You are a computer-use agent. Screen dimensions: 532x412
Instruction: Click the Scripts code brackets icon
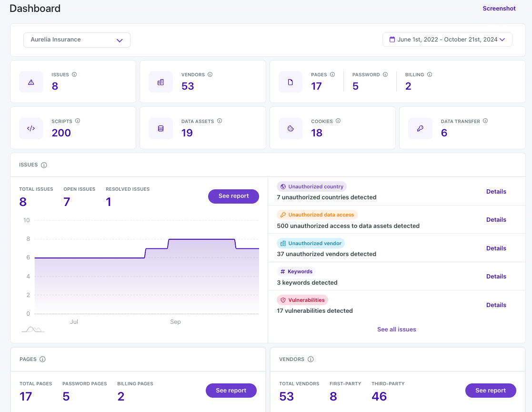pos(31,129)
